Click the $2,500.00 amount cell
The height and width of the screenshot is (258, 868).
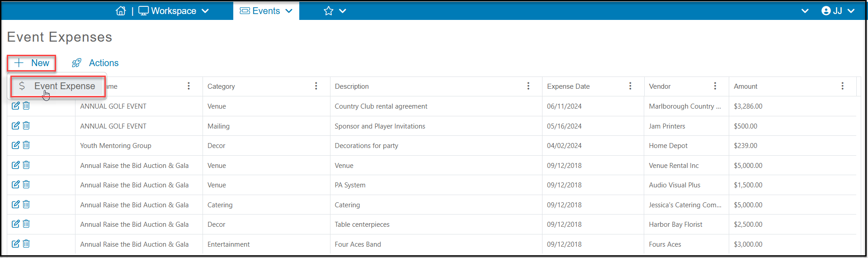click(748, 225)
